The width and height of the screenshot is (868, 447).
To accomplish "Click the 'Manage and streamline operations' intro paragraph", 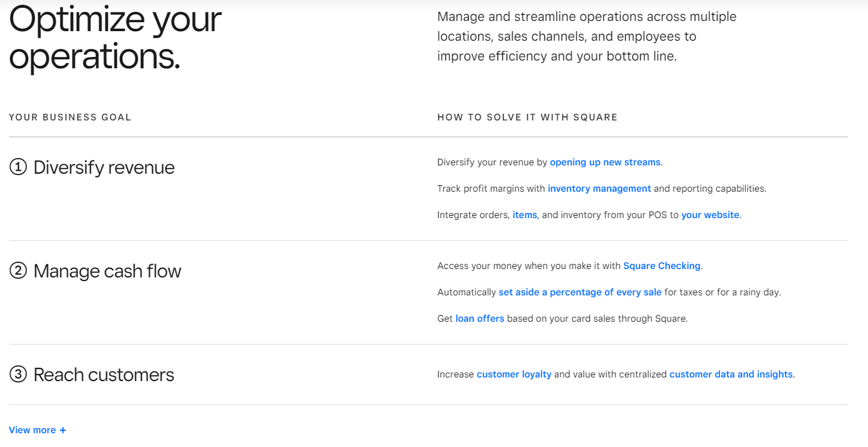I will pos(586,37).
